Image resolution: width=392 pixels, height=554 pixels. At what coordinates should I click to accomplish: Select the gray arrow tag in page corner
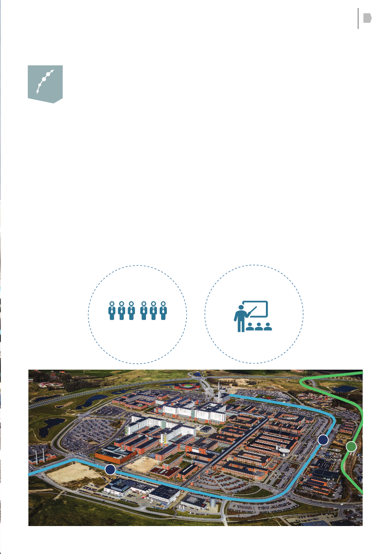point(367,18)
